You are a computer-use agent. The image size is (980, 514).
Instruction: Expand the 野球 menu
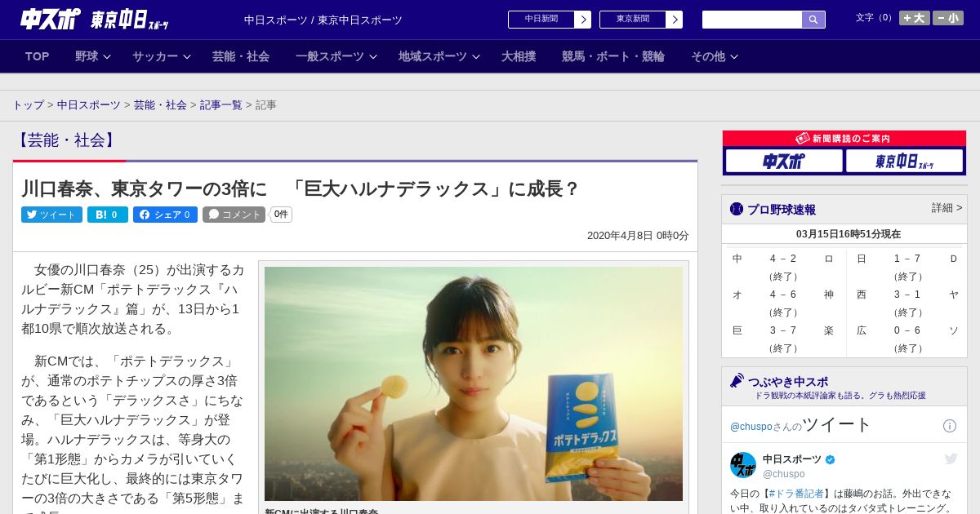(93, 56)
